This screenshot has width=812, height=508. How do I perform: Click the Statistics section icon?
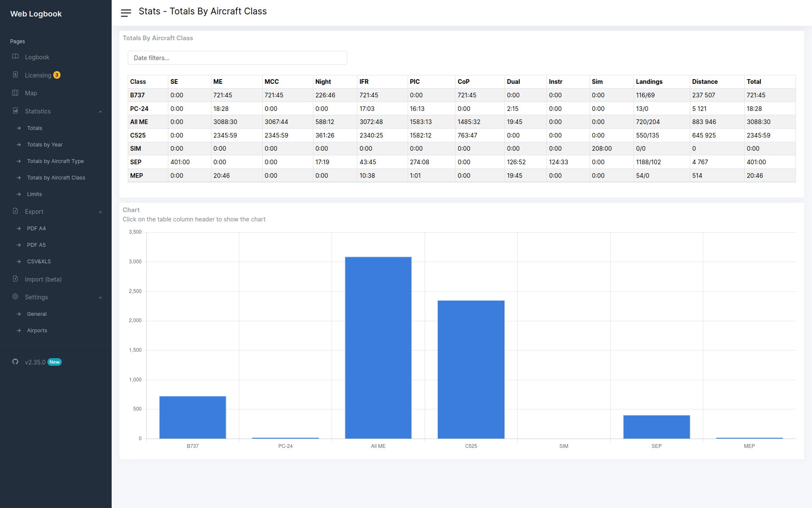[16, 110]
